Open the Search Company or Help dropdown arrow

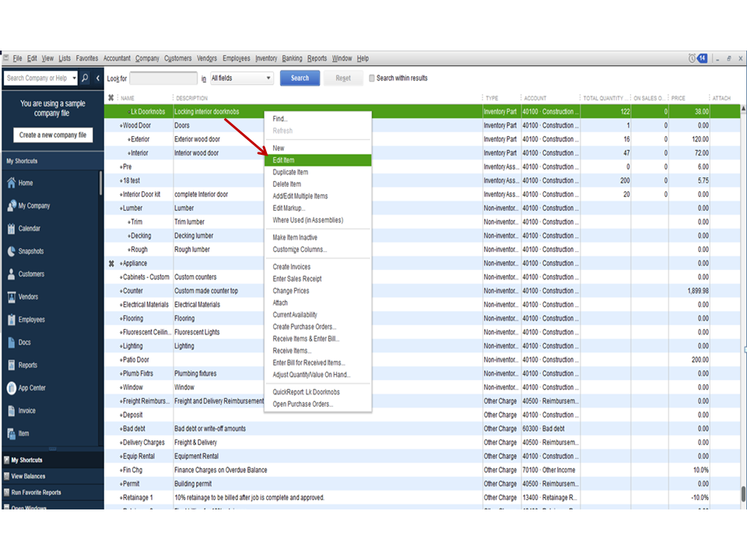pos(74,78)
